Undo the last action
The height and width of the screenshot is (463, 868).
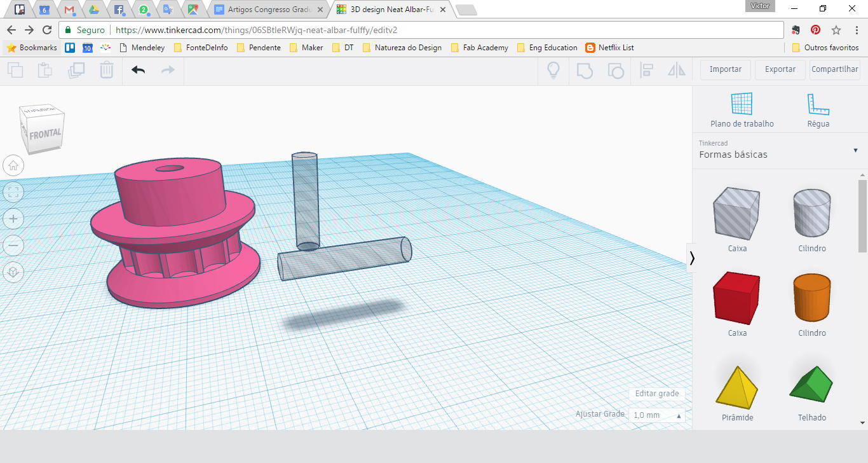click(x=138, y=70)
